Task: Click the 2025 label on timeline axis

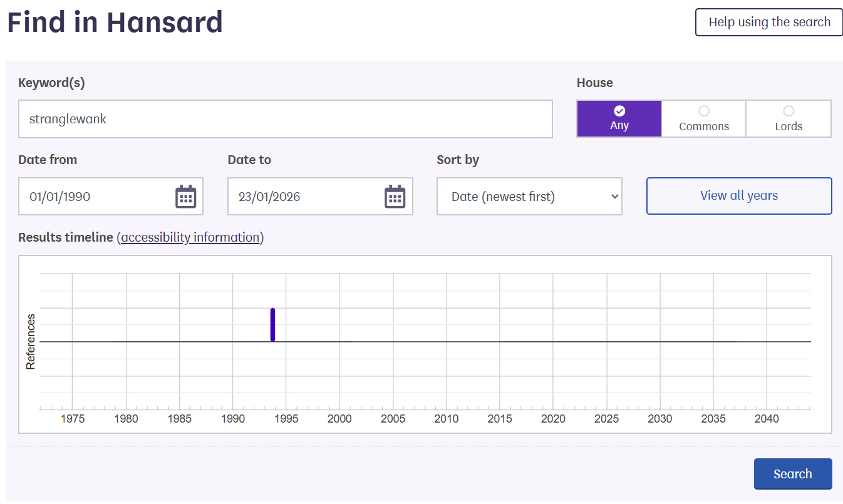Action: (x=606, y=419)
